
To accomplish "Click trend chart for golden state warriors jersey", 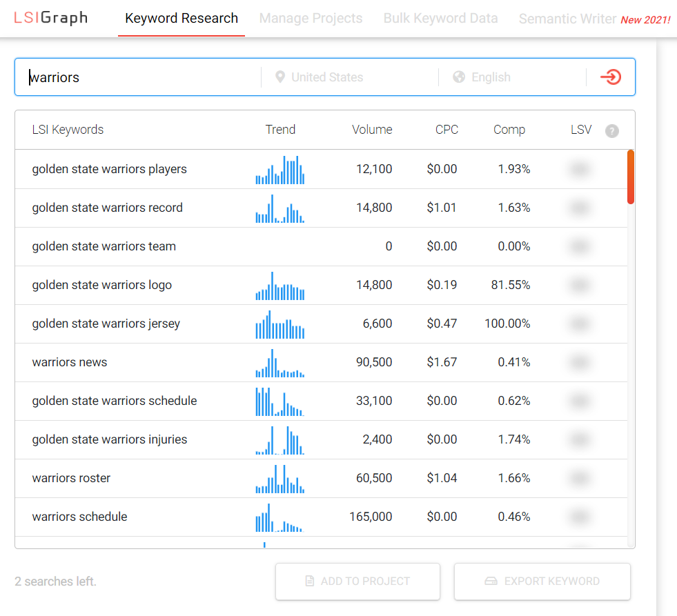I will pos(279,324).
